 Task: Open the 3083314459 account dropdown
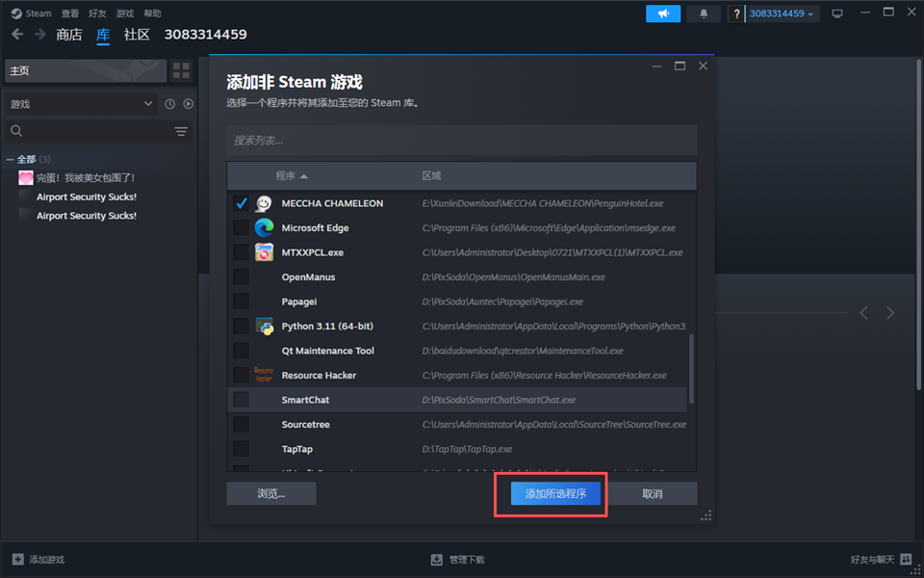tap(782, 13)
